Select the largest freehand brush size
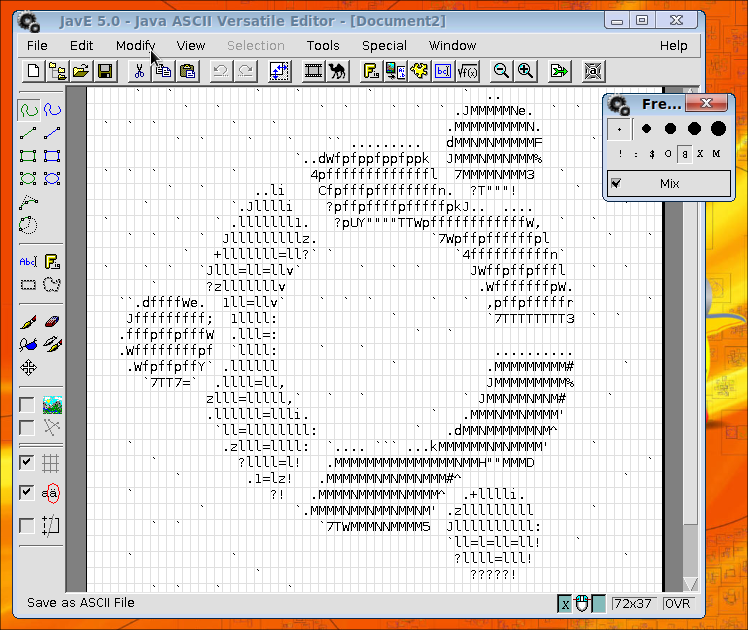Screen dimensions: 748x630 (x=718, y=129)
